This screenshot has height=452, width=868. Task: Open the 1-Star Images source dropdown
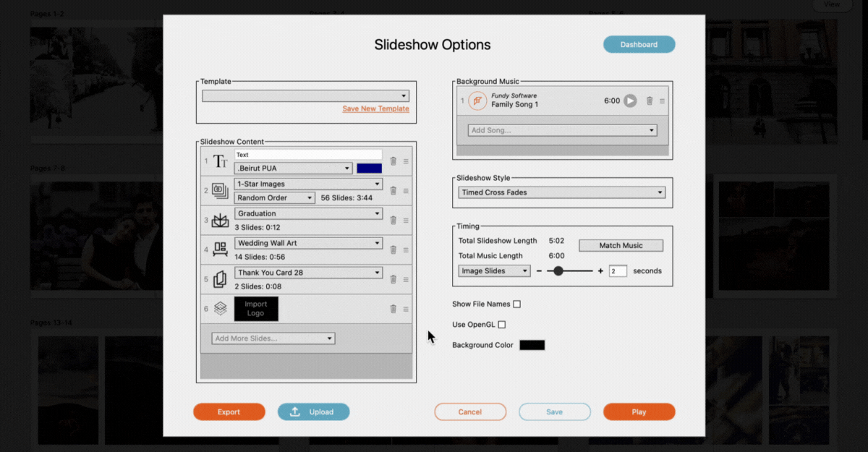308,184
